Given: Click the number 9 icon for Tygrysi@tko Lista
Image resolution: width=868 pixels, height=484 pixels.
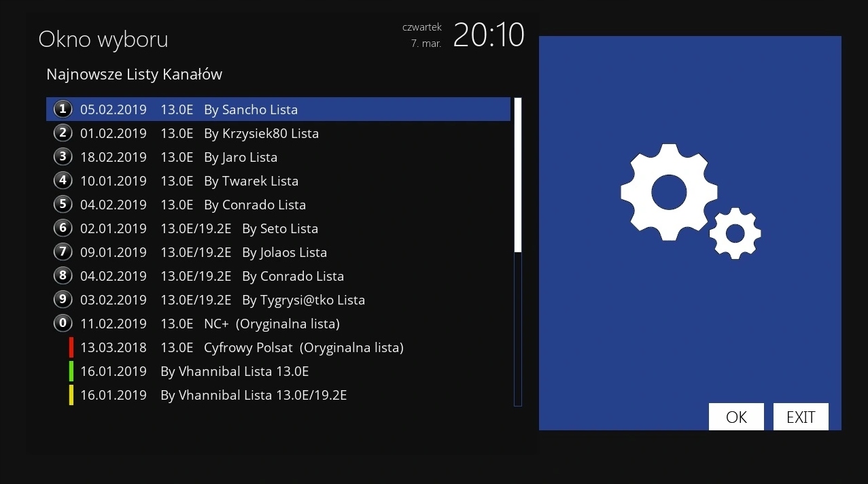Looking at the screenshot, I should pos(63,299).
